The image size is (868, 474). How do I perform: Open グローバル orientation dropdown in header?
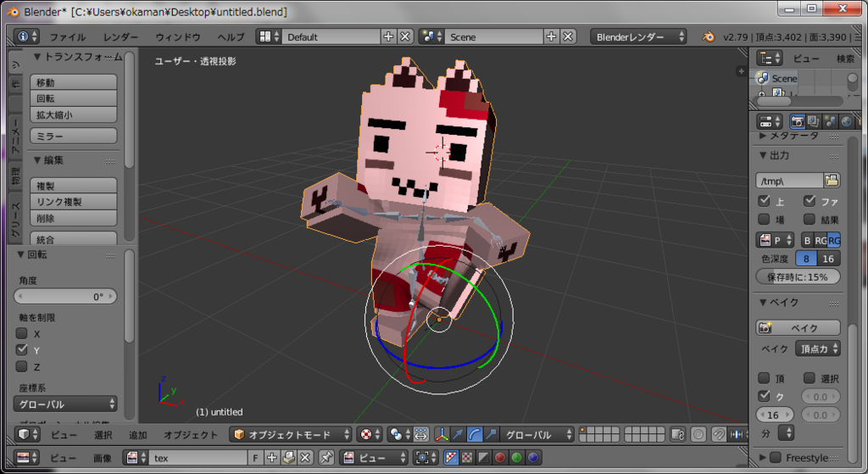coord(537,435)
